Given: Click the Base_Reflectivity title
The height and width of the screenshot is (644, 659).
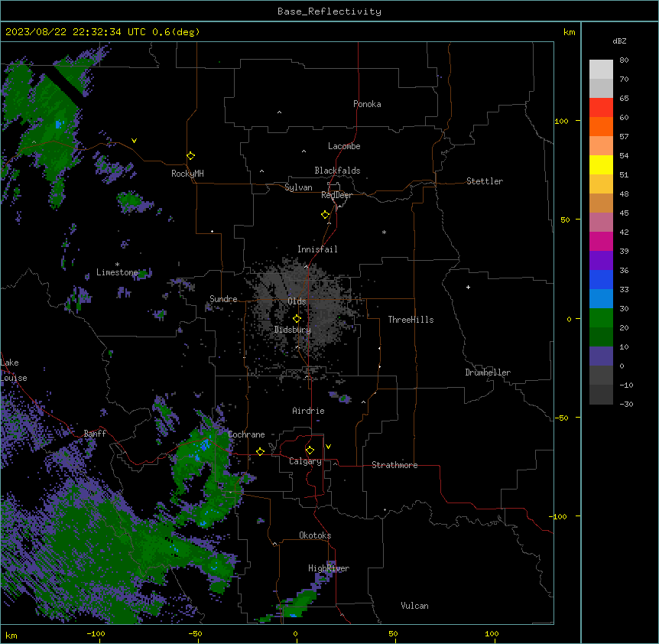Looking at the screenshot, I should (x=329, y=11).
